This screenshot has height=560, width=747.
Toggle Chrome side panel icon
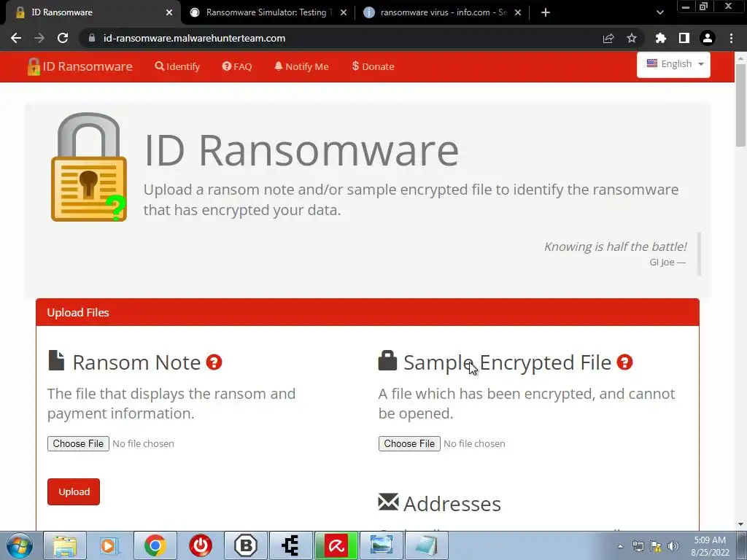tap(684, 38)
